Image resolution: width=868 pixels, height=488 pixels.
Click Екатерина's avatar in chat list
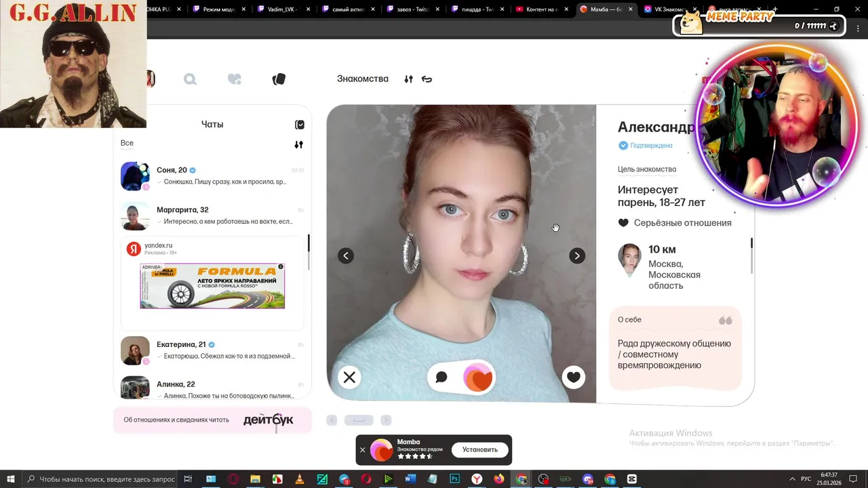135,350
